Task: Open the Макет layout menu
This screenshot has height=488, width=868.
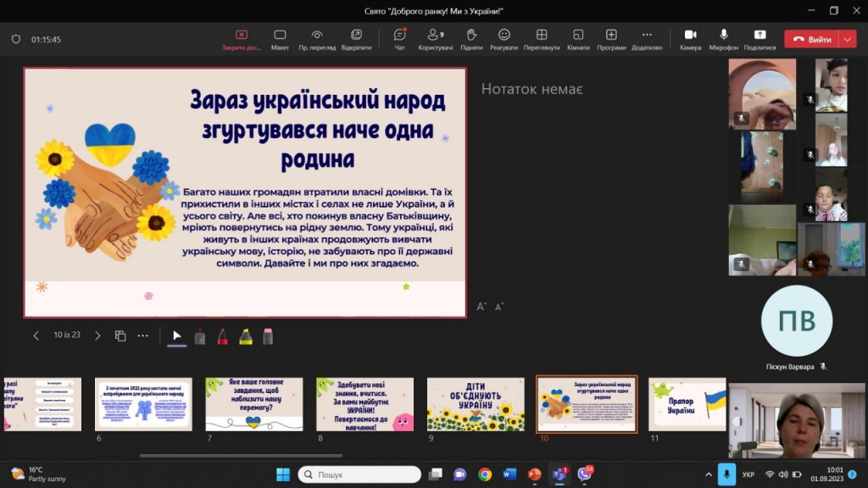Action: click(280, 39)
